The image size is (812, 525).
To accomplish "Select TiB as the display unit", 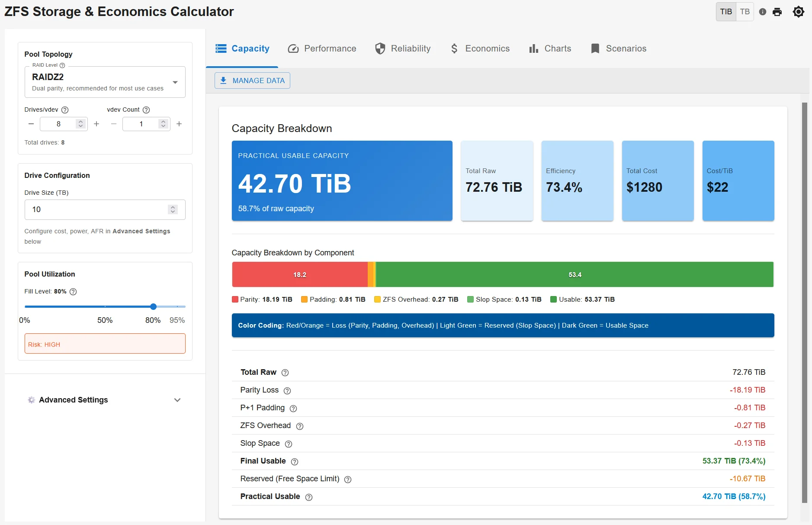I will (726, 12).
